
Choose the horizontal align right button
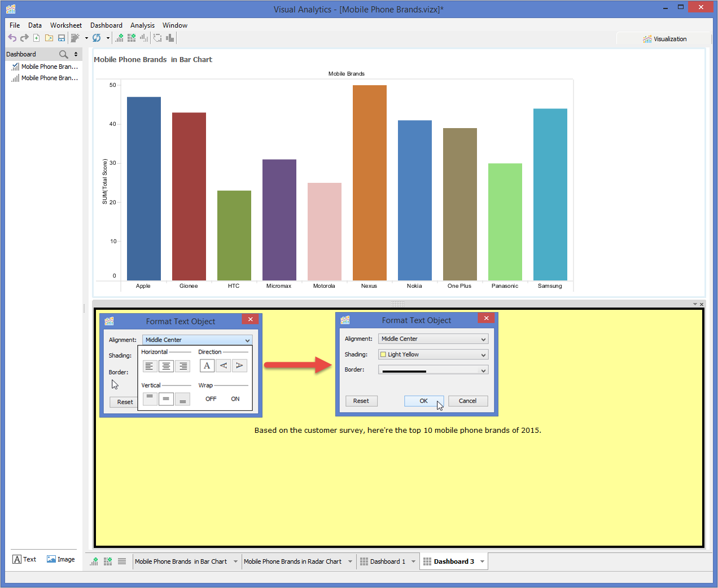(183, 366)
